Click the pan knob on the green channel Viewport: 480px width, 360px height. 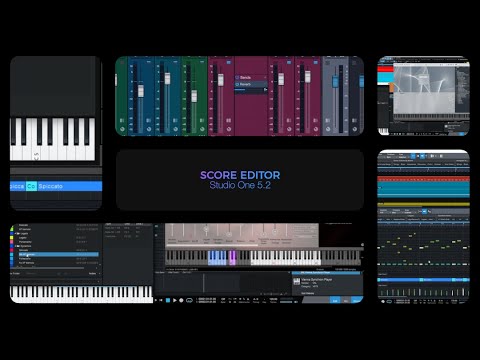202,129
